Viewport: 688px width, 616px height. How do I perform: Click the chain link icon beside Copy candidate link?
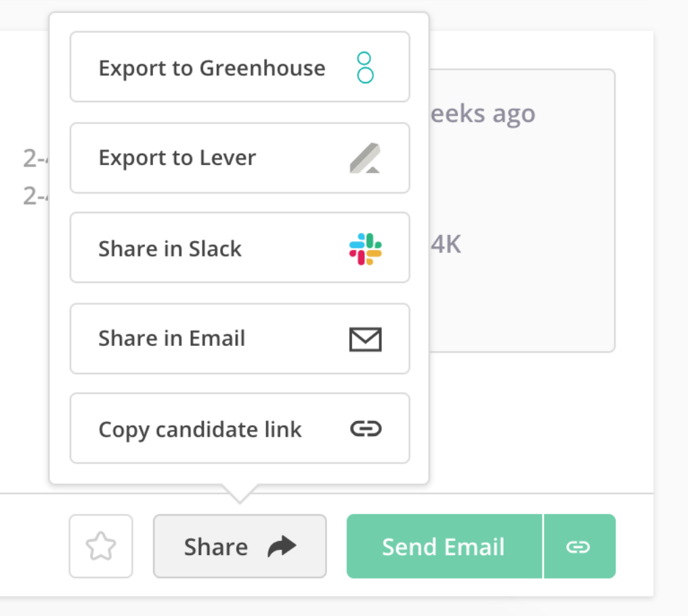366,428
